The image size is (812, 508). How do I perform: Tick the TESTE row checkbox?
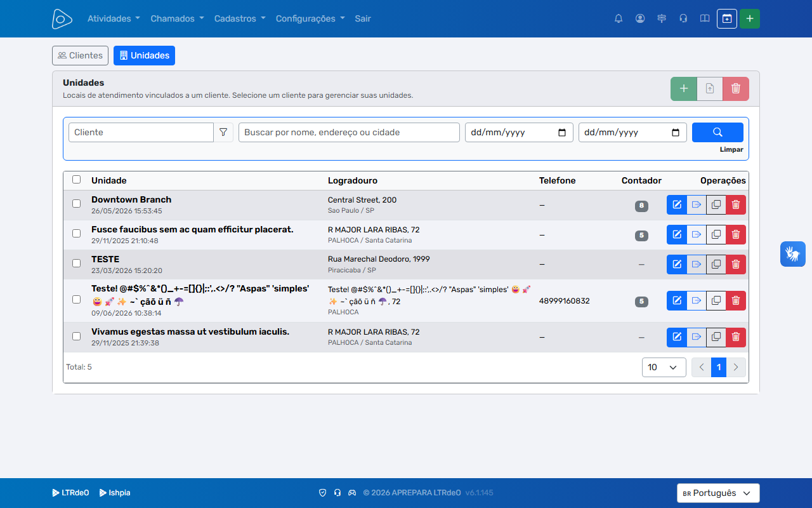pyautogui.click(x=77, y=264)
